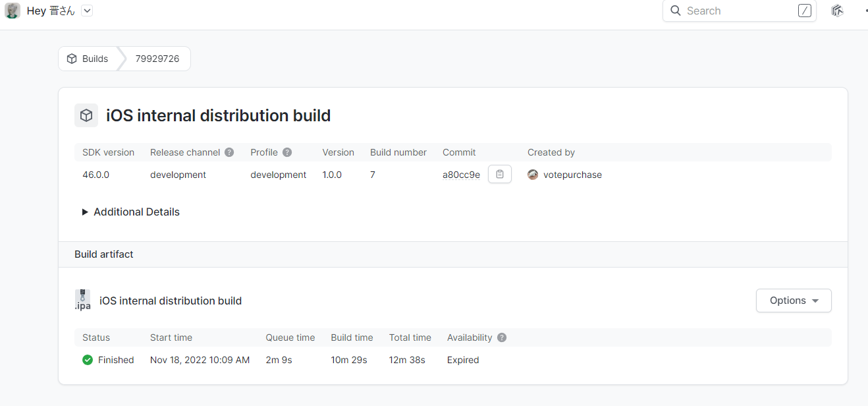
Task: Click the .ipa file artifact icon
Action: [x=83, y=300]
